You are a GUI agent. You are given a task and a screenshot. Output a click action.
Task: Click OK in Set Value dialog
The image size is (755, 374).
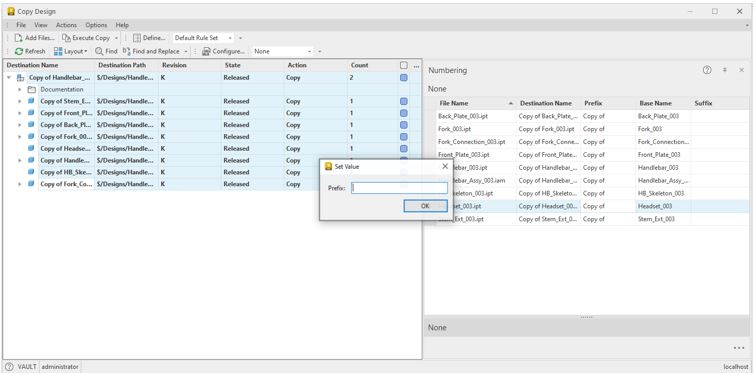(425, 206)
